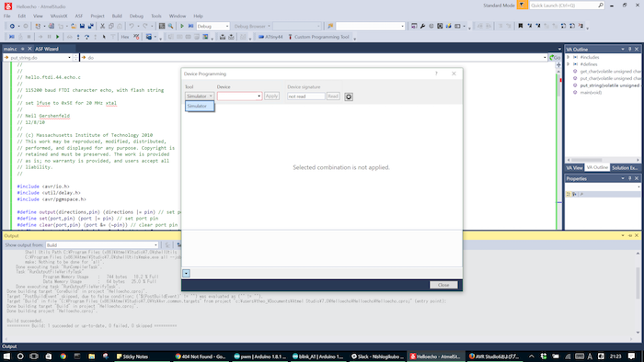Click the Close button in Device Programming
The height and width of the screenshot is (362, 644).
click(x=443, y=285)
